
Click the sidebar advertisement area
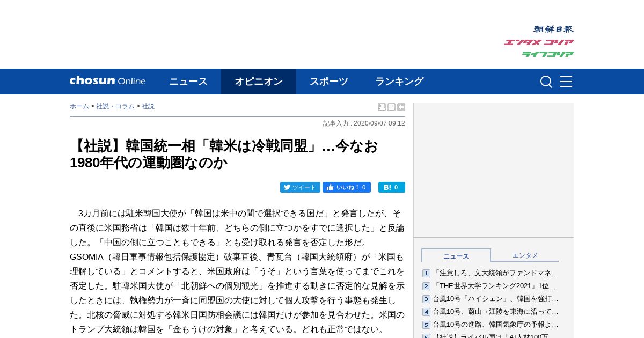click(x=494, y=170)
